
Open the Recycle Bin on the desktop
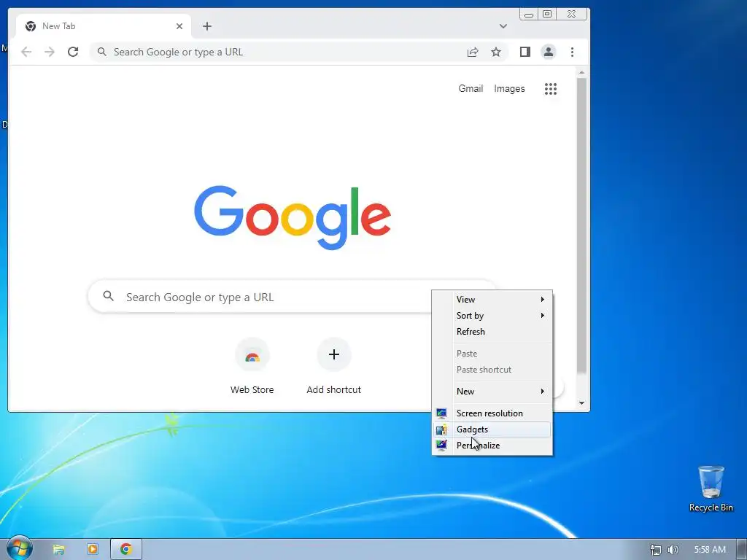click(x=711, y=489)
